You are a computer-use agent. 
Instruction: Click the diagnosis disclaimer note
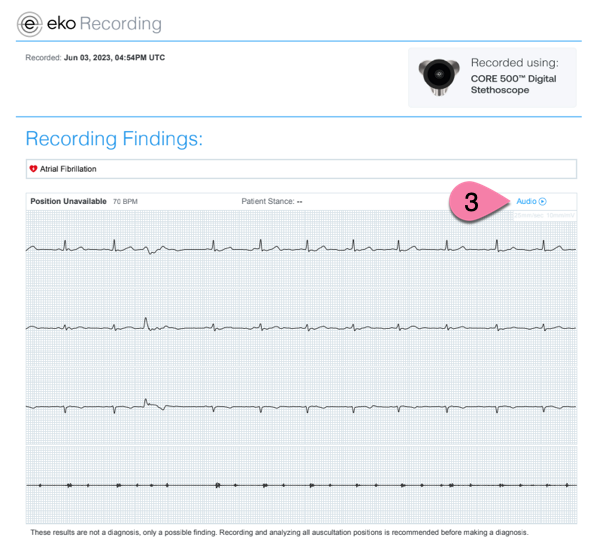[x=279, y=532]
